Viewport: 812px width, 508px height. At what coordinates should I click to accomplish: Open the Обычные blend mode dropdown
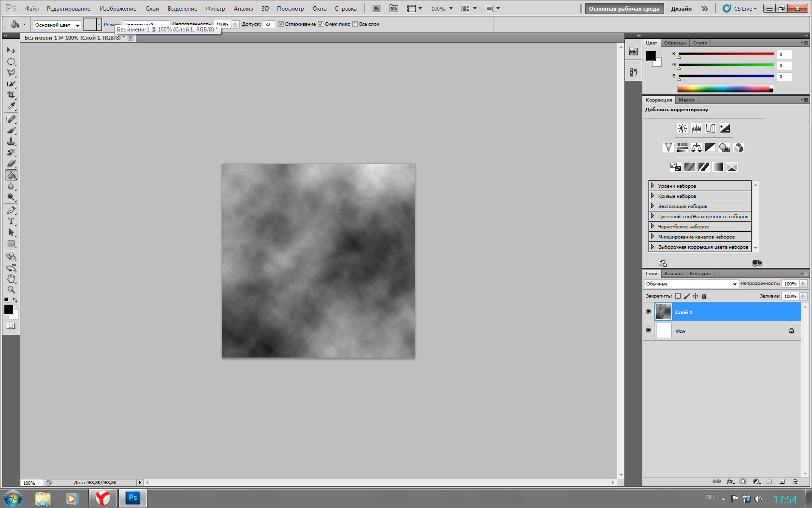click(691, 284)
